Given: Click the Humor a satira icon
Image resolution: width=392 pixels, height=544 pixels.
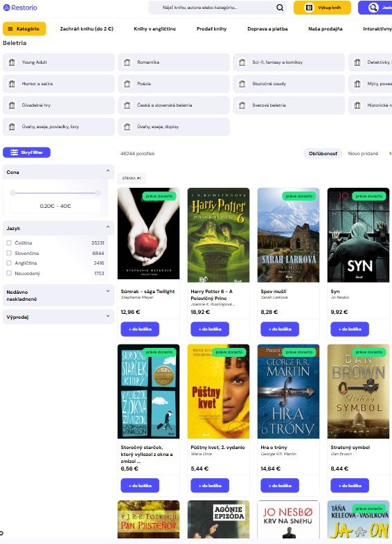Looking at the screenshot, I should click(12, 84).
